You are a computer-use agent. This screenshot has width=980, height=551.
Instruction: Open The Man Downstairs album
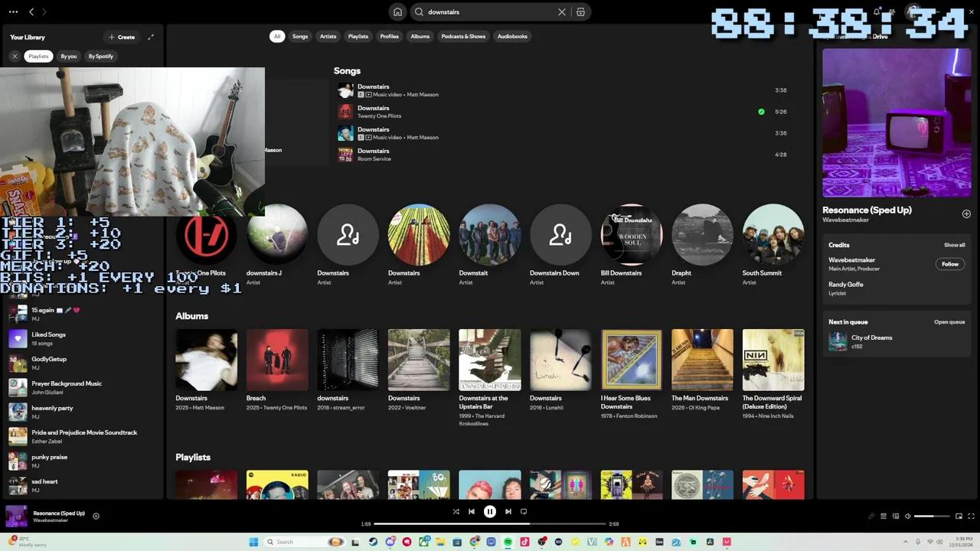point(702,371)
